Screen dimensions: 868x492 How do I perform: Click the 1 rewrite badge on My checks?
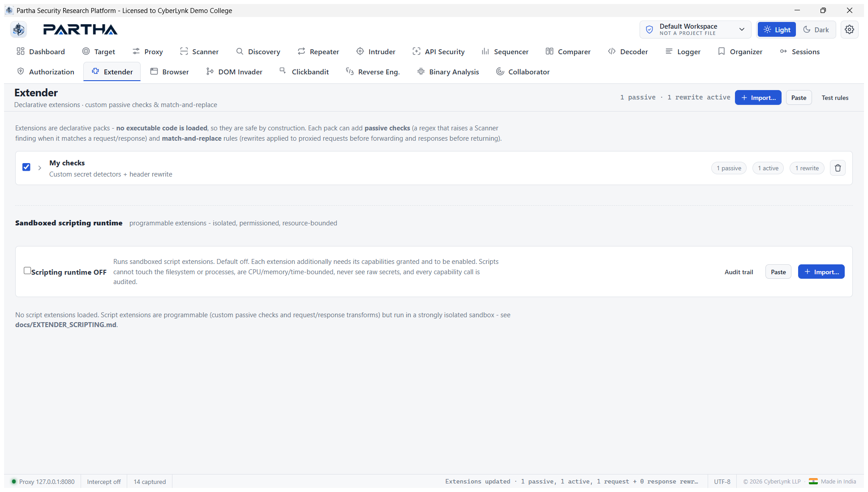coord(807,168)
